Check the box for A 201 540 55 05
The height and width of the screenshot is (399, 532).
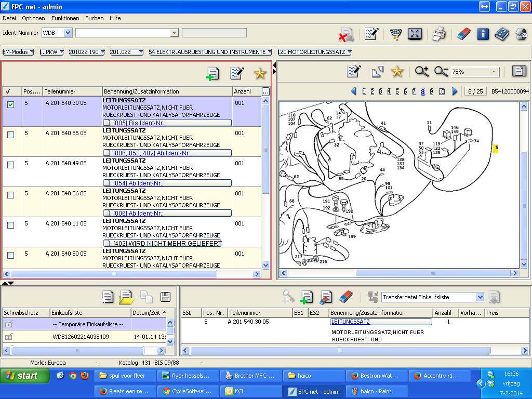[11, 135]
